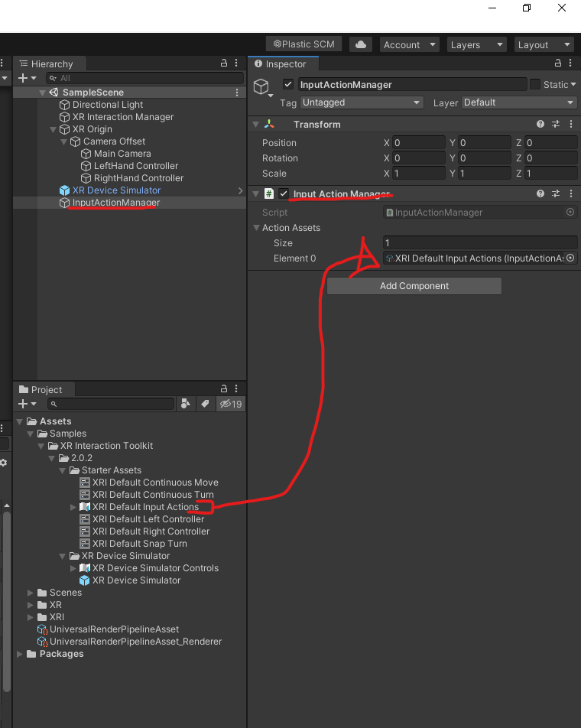The height and width of the screenshot is (728, 581).
Task: Open Element 0 object picker
Action: point(570,258)
